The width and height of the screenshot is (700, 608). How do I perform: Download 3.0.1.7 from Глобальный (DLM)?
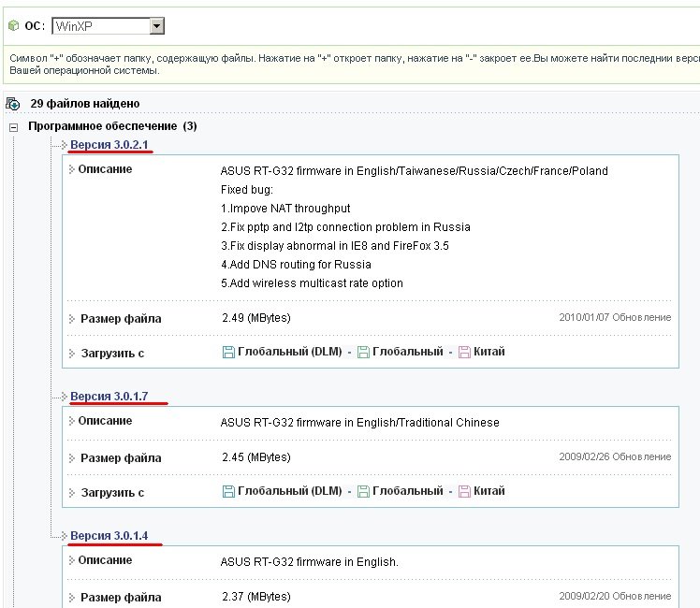pos(290,491)
